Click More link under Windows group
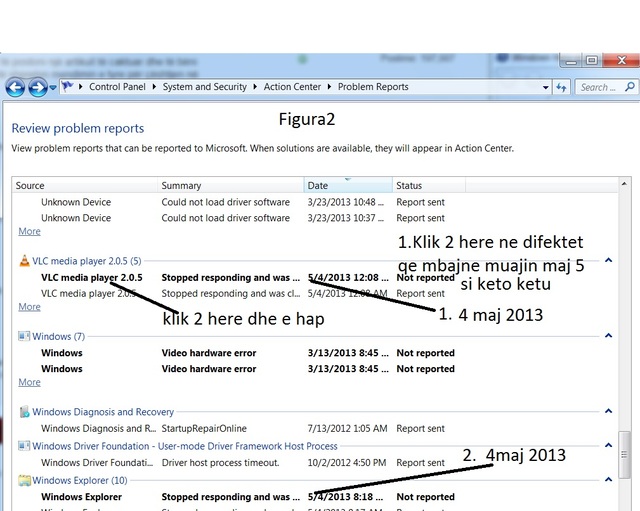 (29, 382)
